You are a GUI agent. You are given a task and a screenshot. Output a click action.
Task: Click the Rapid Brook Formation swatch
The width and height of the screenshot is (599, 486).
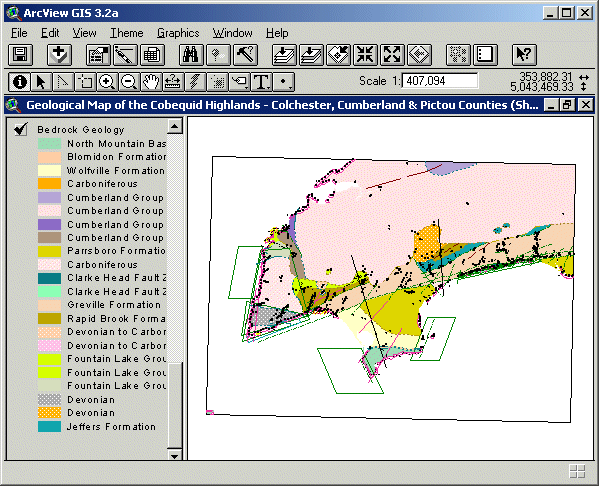click(x=49, y=318)
